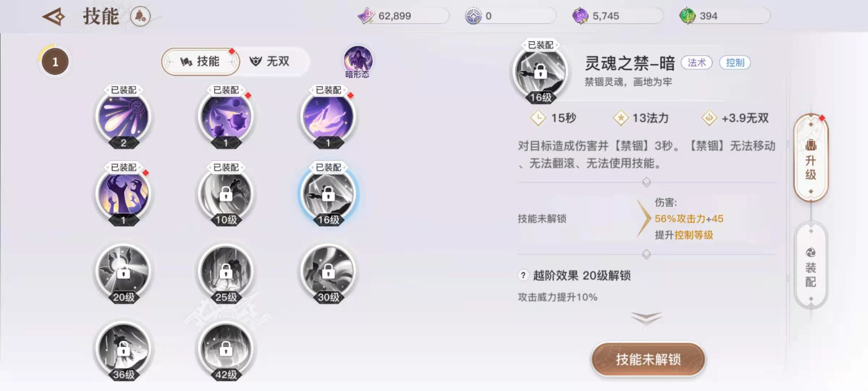Open the notification bell icon

coord(140,16)
